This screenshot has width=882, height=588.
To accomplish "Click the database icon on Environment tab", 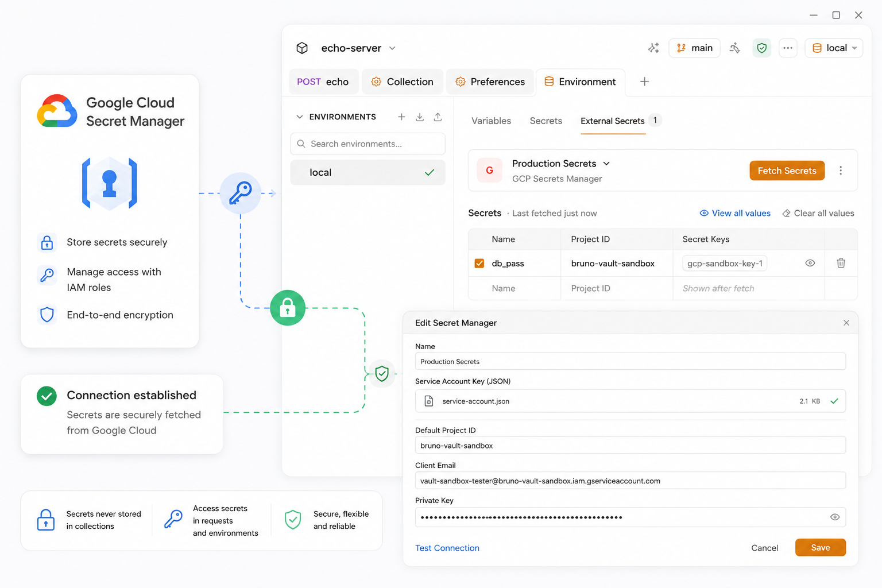I will click(549, 82).
